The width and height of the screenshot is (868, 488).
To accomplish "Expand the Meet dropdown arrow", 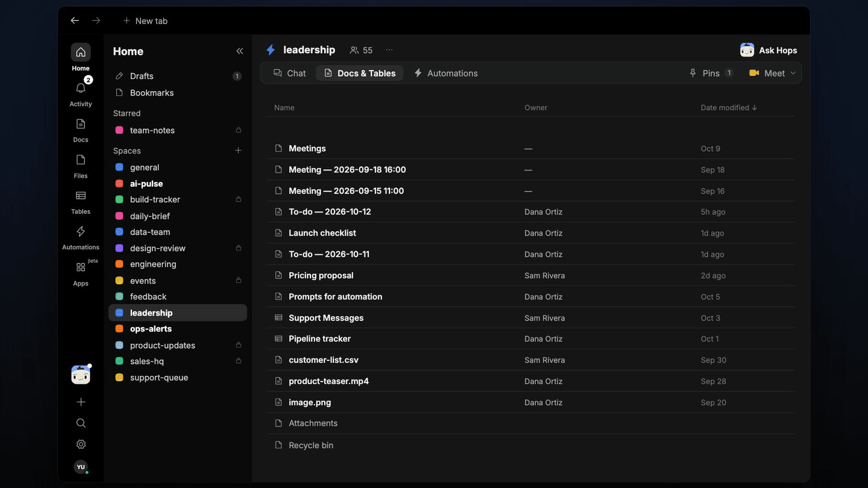I will coord(793,73).
